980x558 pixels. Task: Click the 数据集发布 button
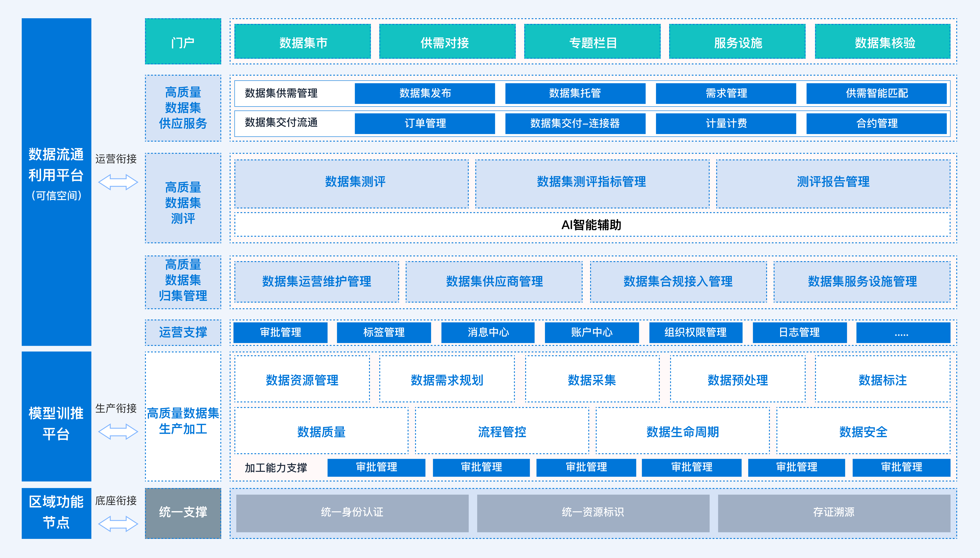[x=425, y=93]
